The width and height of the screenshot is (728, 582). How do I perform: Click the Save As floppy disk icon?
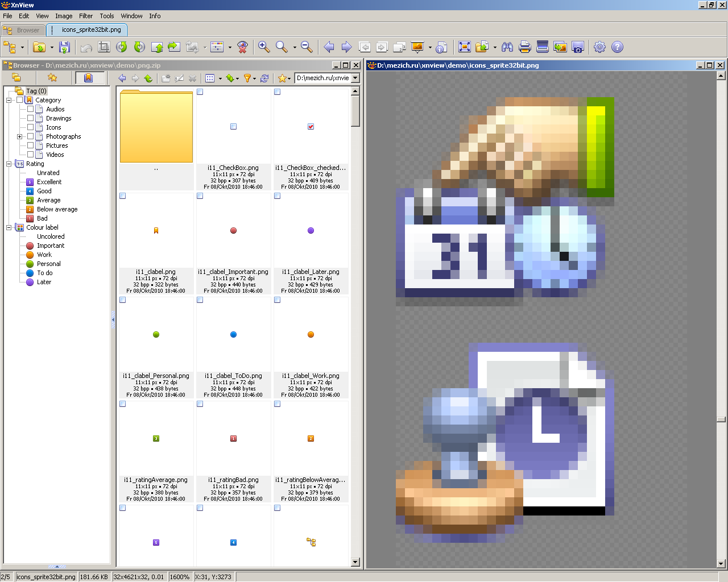coord(65,47)
